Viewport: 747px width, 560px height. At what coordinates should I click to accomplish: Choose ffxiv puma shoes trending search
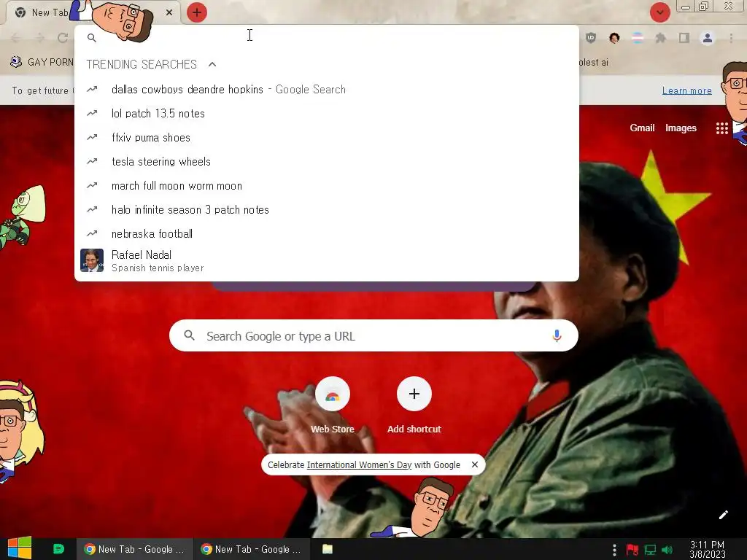(326, 138)
